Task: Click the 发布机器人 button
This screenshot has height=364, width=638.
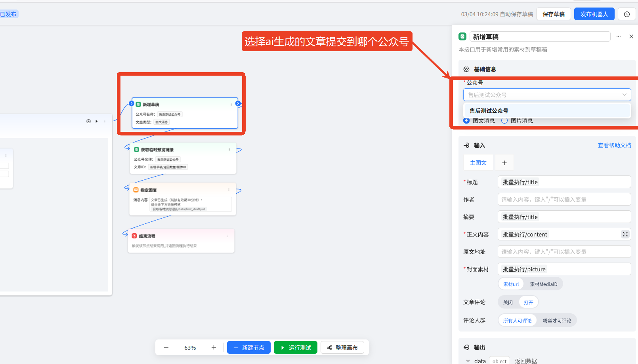Action: pyautogui.click(x=594, y=14)
